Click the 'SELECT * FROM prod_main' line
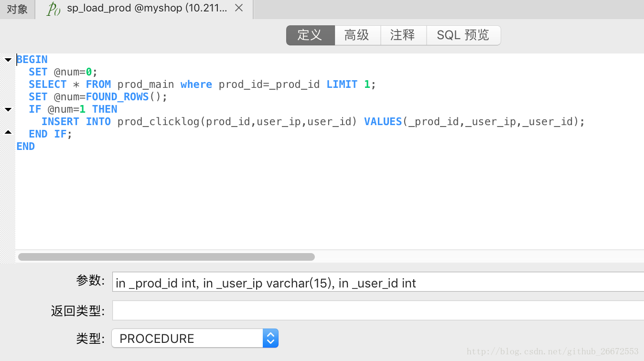This screenshot has height=361, width=644. pyautogui.click(x=203, y=85)
